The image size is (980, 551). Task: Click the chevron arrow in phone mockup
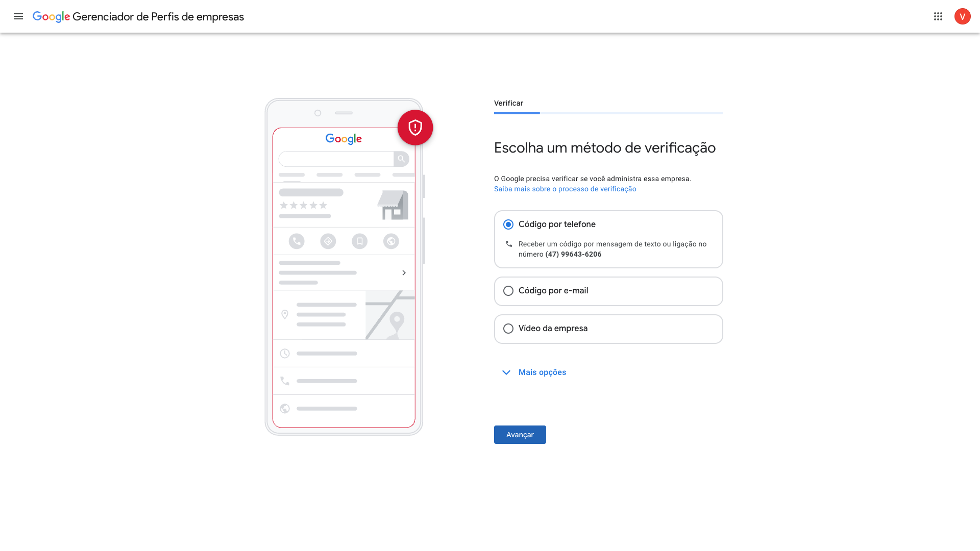[404, 273]
